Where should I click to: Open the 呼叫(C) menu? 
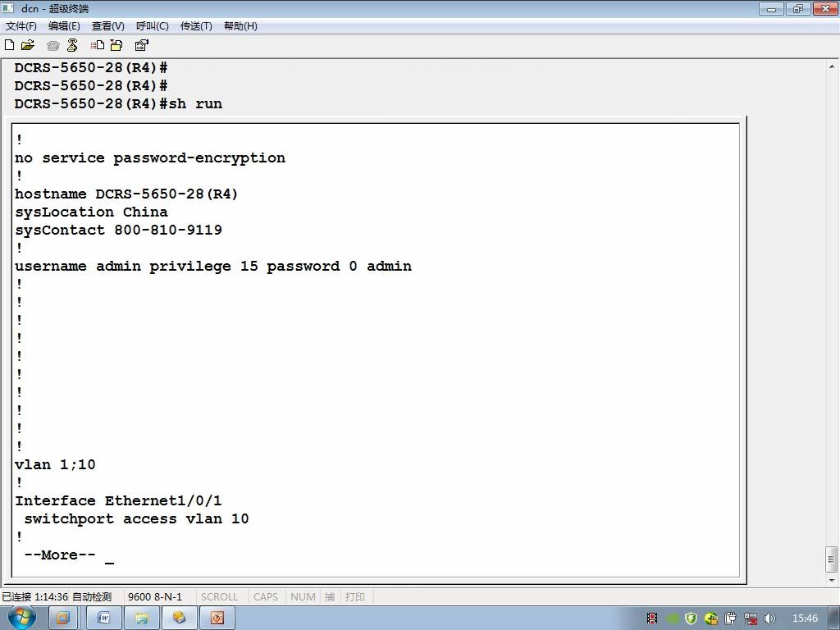coord(153,25)
